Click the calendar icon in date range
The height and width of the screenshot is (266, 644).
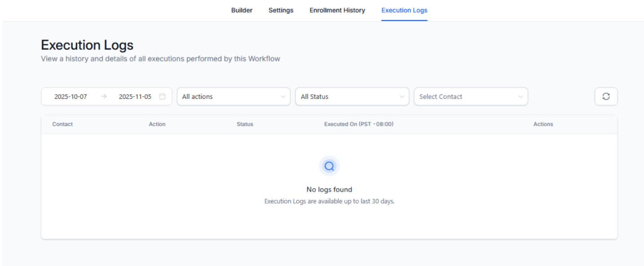162,97
